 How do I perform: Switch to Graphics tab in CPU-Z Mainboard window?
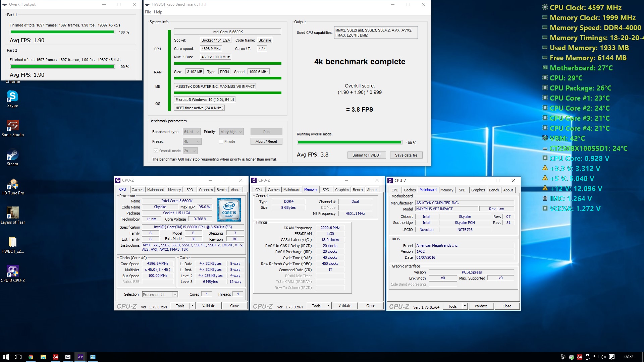point(478,190)
